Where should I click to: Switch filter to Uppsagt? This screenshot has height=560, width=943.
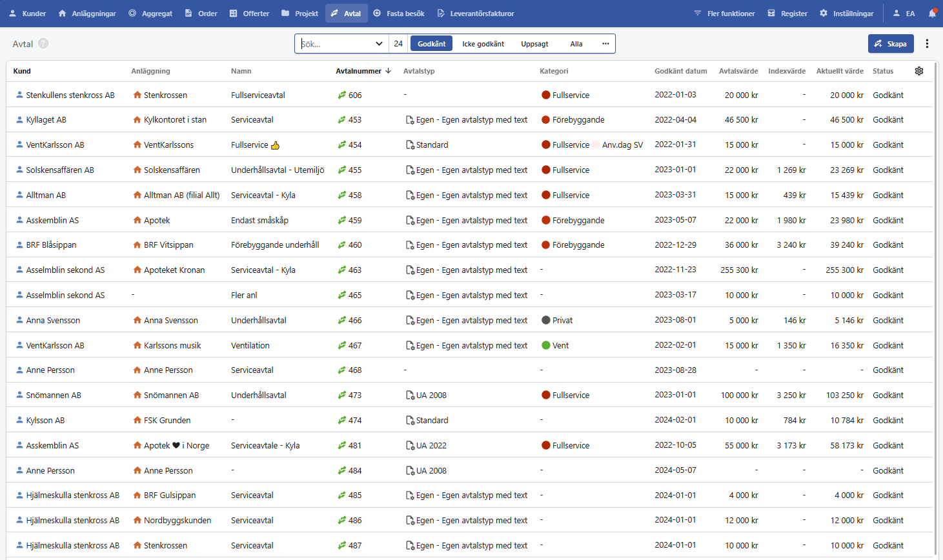(534, 44)
